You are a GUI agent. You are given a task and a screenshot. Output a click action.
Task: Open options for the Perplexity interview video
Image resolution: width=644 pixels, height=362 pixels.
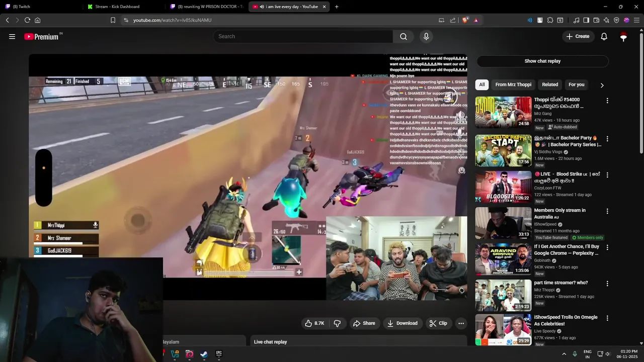pyautogui.click(x=607, y=247)
